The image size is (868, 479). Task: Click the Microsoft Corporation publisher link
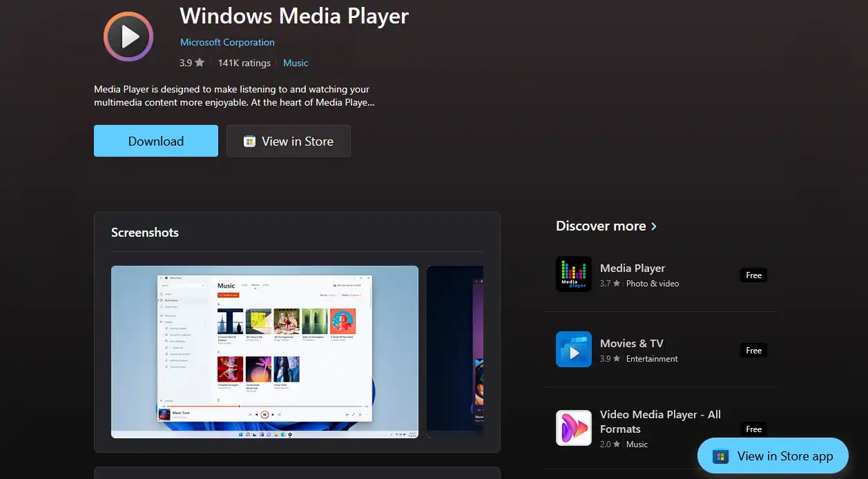(x=227, y=42)
